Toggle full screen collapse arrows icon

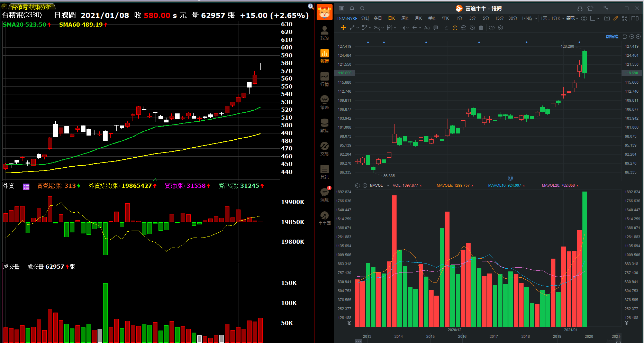coord(624,18)
